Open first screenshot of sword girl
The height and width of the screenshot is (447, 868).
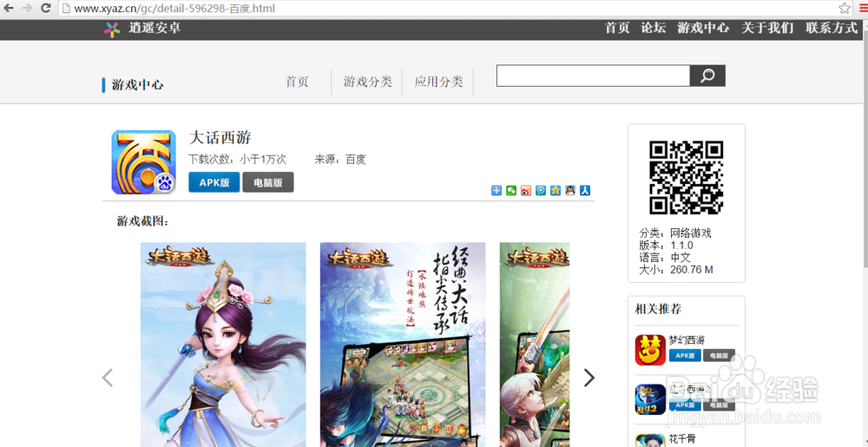coord(223,345)
